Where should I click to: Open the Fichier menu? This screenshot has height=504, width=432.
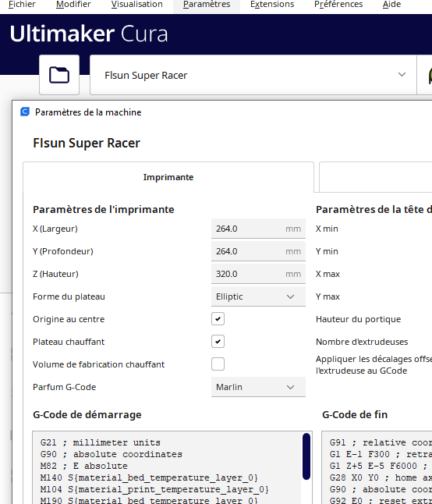[x=22, y=5]
